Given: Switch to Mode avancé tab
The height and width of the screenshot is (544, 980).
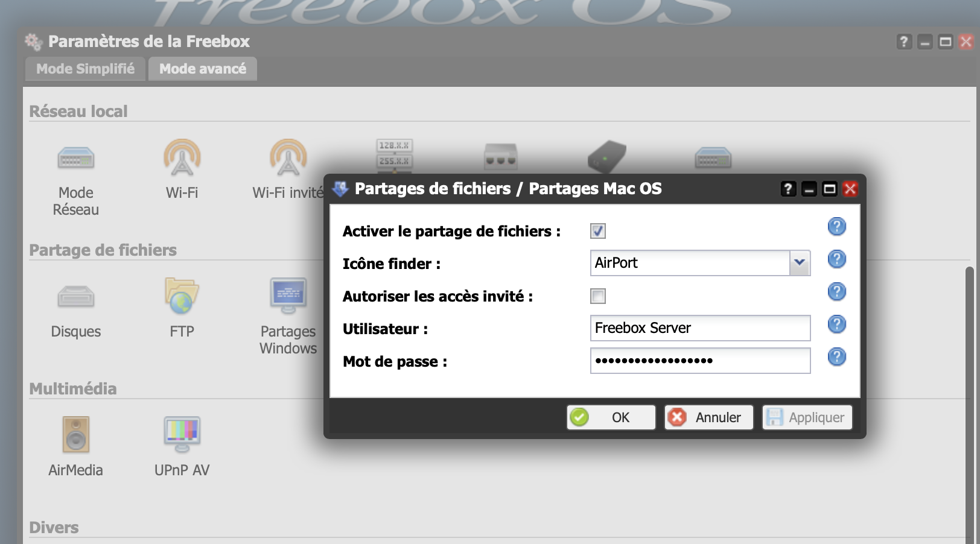Looking at the screenshot, I should [x=203, y=69].
